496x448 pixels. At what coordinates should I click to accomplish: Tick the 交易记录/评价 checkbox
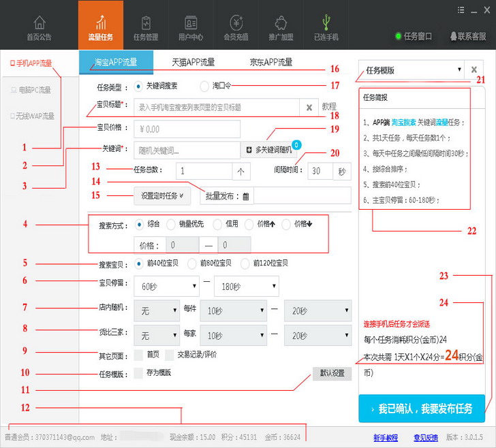(170, 355)
